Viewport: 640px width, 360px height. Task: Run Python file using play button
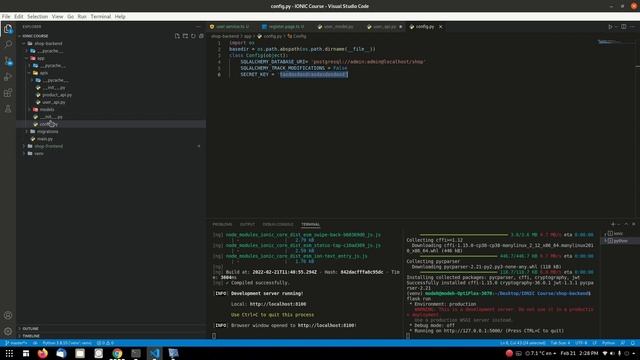pyautogui.click(x=610, y=27)
